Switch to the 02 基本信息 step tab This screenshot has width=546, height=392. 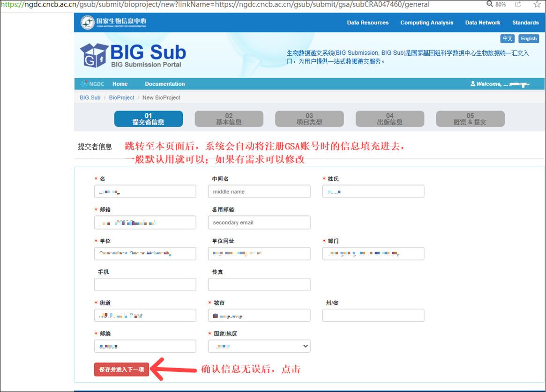(229, 119)
